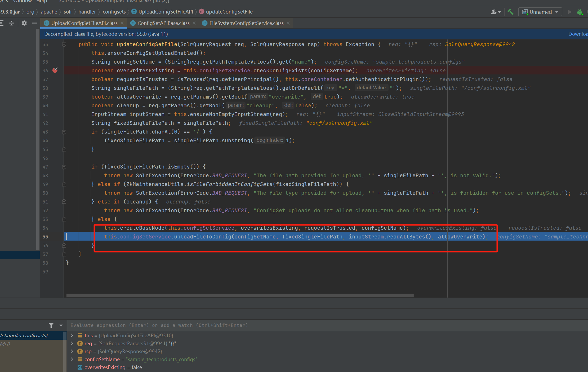Click 'isFileForbiddenInConfigSets' on line 49
The height and width of the screenshot is (372, 588).
(230, 184)
